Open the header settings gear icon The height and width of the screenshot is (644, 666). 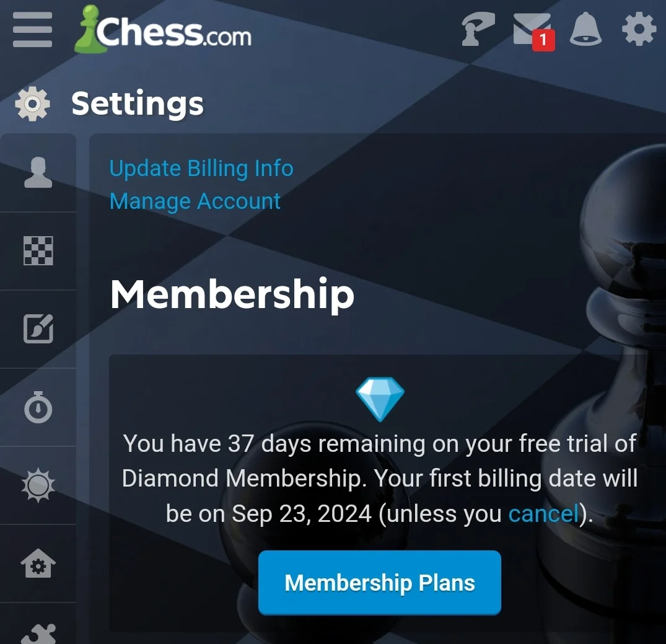[639, 29]
